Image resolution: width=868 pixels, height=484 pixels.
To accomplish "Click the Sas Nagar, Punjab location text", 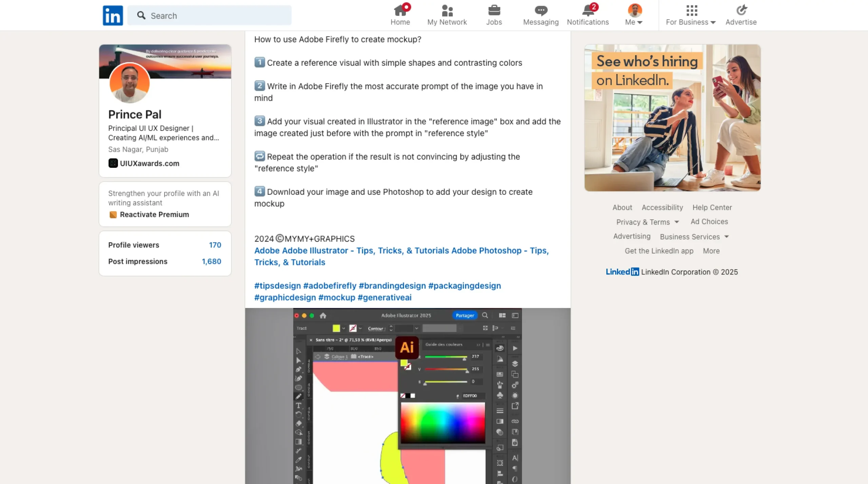I will point(138,149).
